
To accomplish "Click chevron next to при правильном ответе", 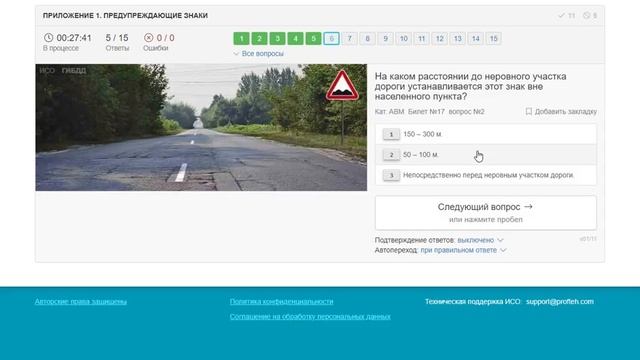I will 503,250.
